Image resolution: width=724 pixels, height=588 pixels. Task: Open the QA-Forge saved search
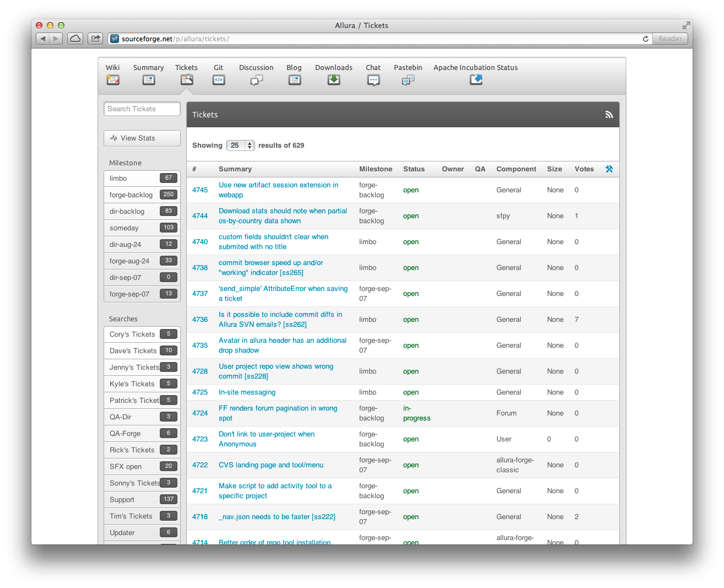(x=142, y=434)
